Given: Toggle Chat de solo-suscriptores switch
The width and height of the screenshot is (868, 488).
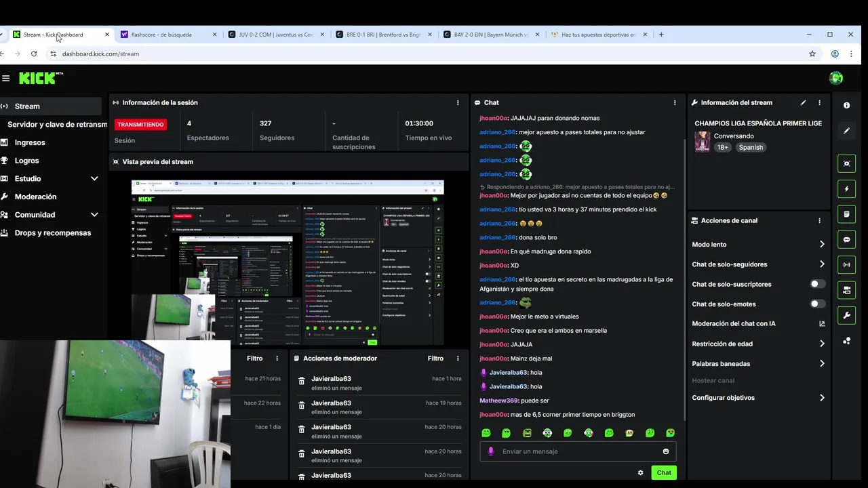Looking at the screenshot, I should pyautogui.click(x=818, y=284).
